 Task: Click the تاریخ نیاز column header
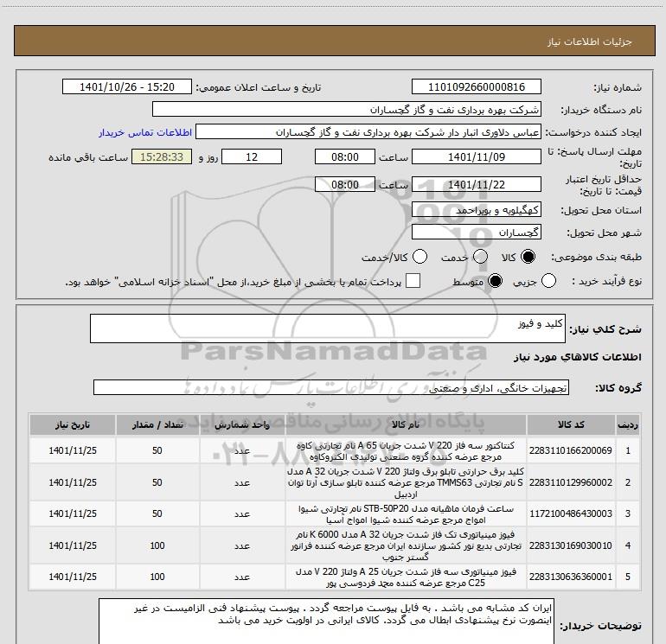click(x=73, y=424)
